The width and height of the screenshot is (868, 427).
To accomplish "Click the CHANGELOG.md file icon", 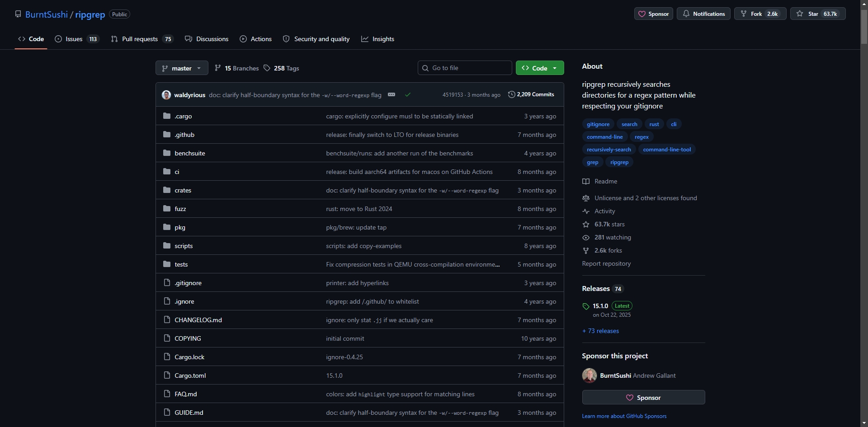I will click(167, 320).
